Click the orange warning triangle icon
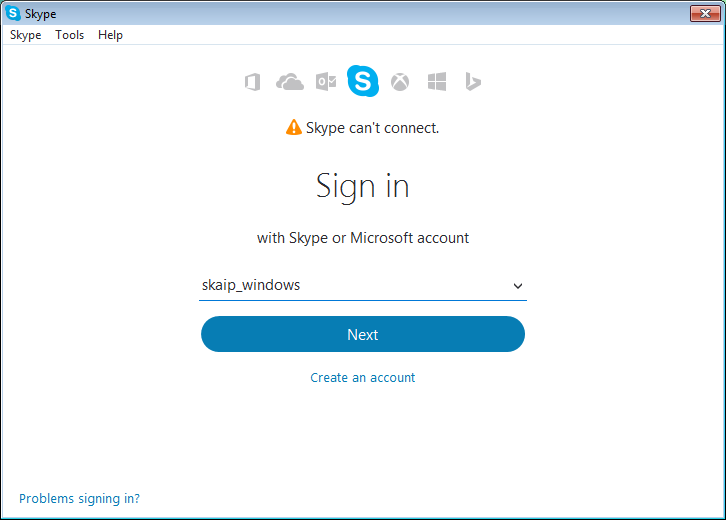The height and width of the screenshot is (520, 726). point(294,127)
